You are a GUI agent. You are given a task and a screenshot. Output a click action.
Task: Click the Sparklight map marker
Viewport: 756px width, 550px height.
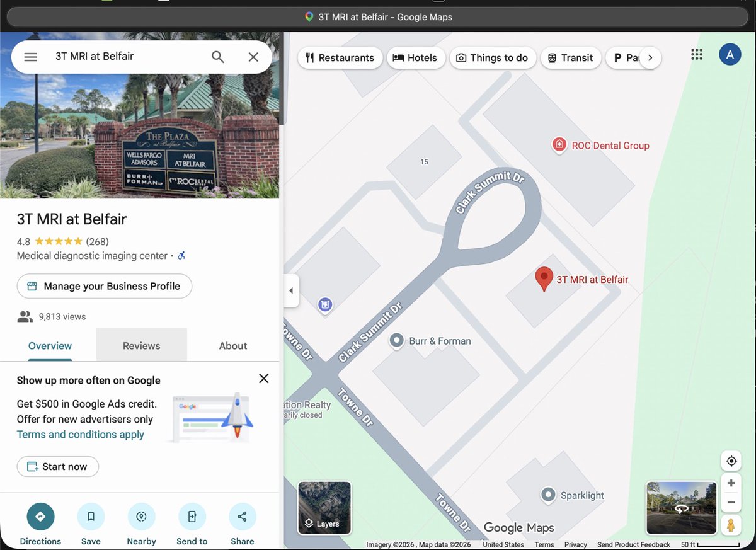(x=548, y=495)
